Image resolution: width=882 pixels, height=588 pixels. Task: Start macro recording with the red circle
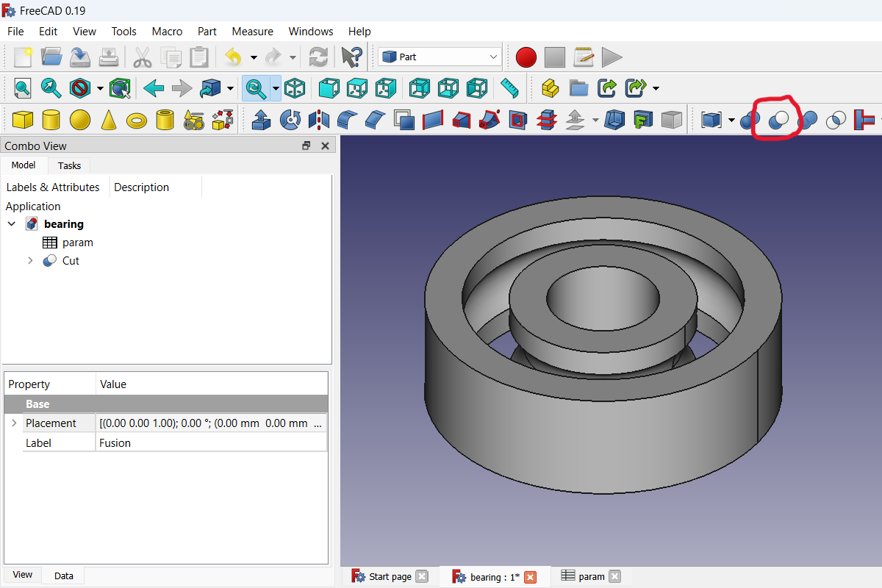[x=526, y=57]
